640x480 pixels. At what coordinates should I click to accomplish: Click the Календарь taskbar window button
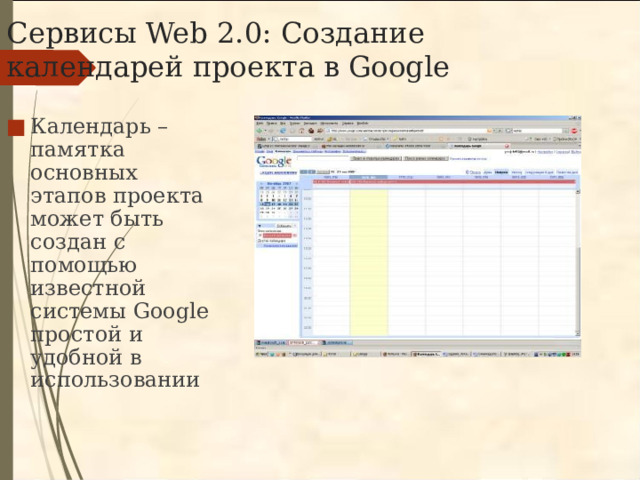(426, 354)
